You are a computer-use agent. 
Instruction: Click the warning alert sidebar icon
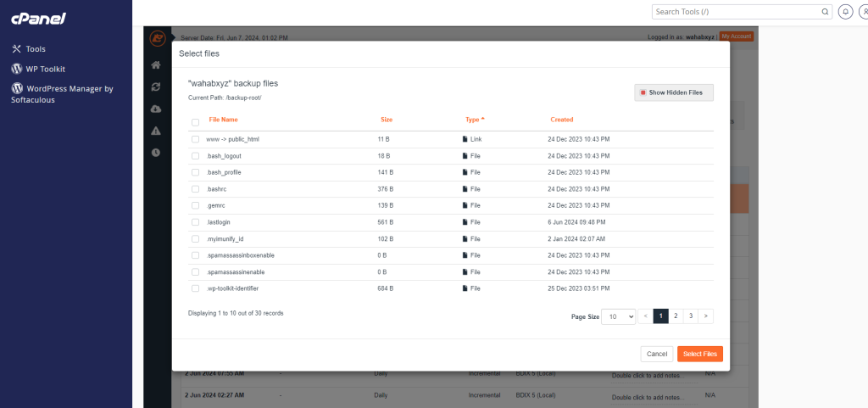tap(156, 131)
